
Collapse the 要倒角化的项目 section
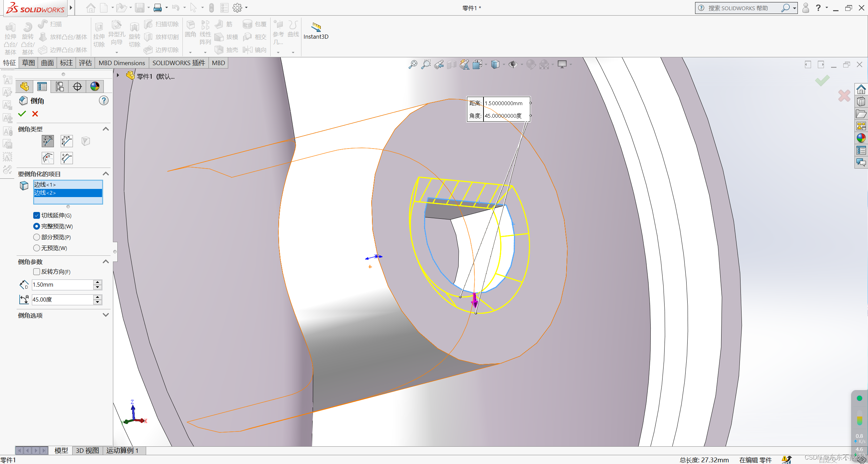click(106, 174)
